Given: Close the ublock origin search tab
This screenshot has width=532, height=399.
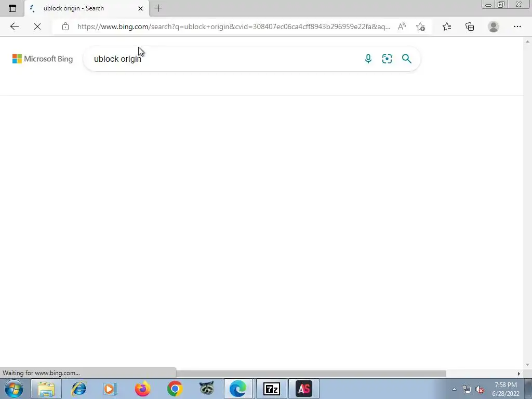Looking at the screenshot, I should [140, 8].
